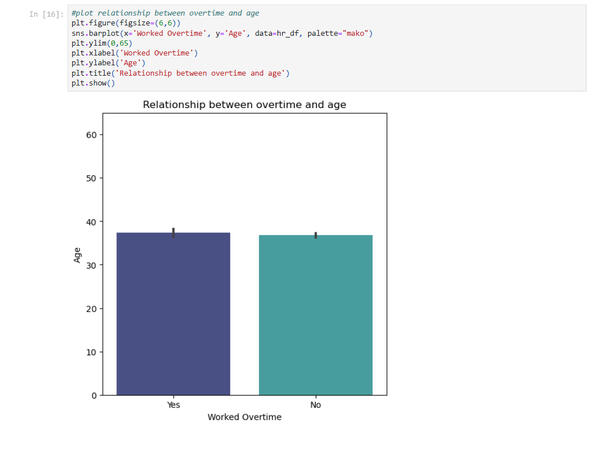613x449 pixels.
Task: Click the 30 y-axis tick label
Action: coord(93,265)
